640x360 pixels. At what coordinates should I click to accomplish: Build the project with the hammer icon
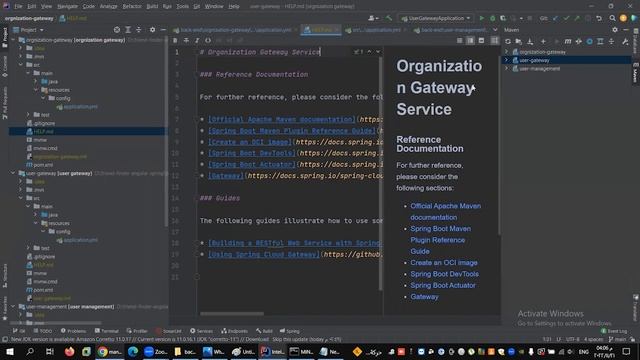click(389, 18)
